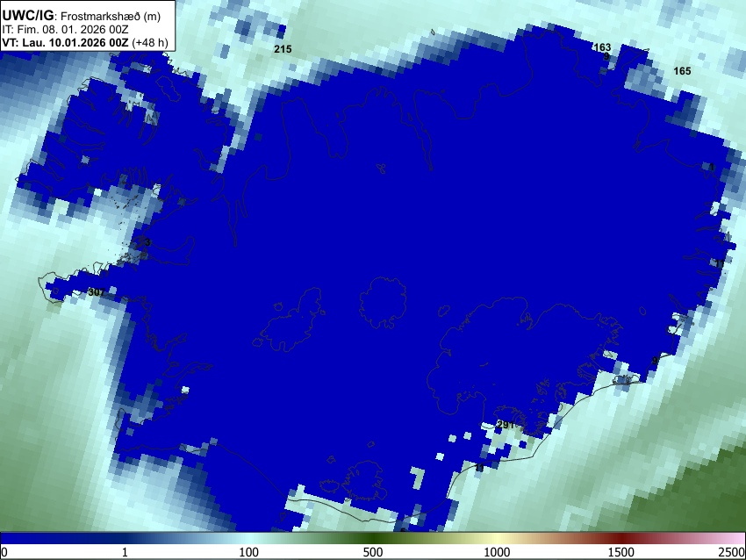This screenshot has width=746, height=560.
Task: Click the color scale label '0'
Action: tap(4, 552)
